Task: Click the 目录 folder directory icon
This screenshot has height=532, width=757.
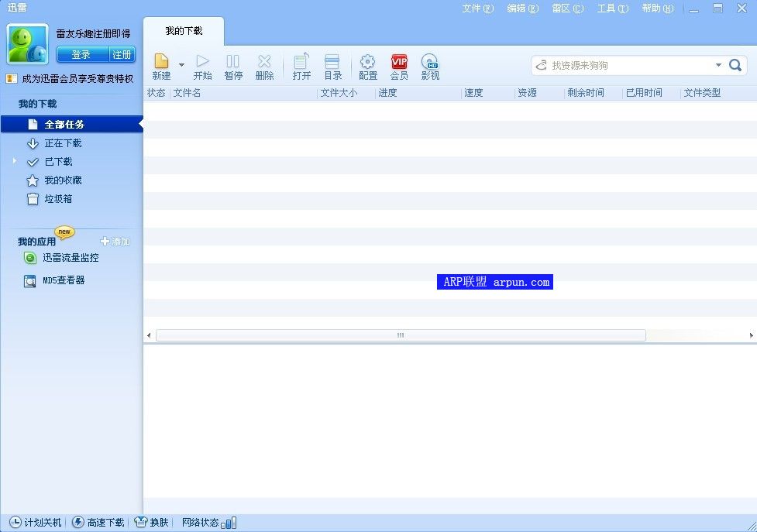Action: (x=332, y=62)
